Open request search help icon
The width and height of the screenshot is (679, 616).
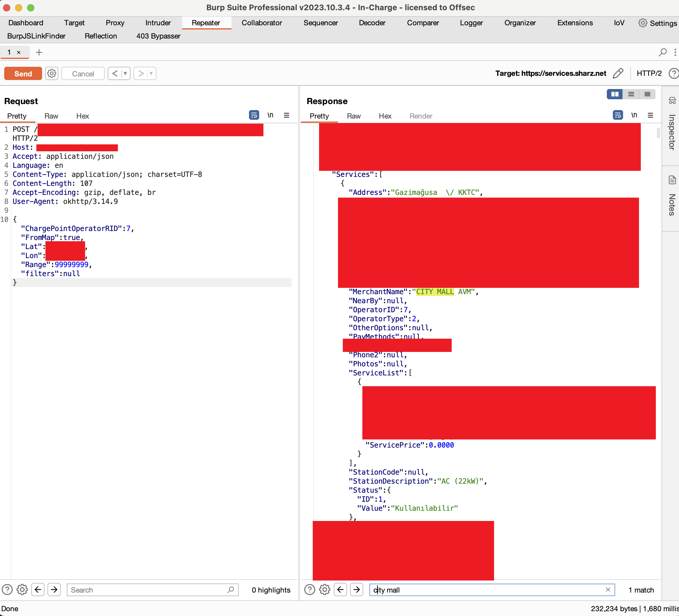(x=7, y=590)
